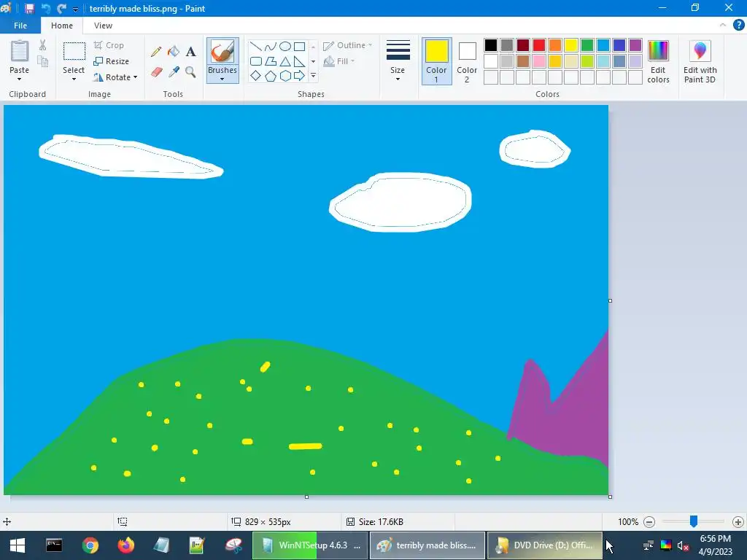Screen dimensions: 747x560
Task: Click the Paste clipboard icon
Action: tap(20, 52)
